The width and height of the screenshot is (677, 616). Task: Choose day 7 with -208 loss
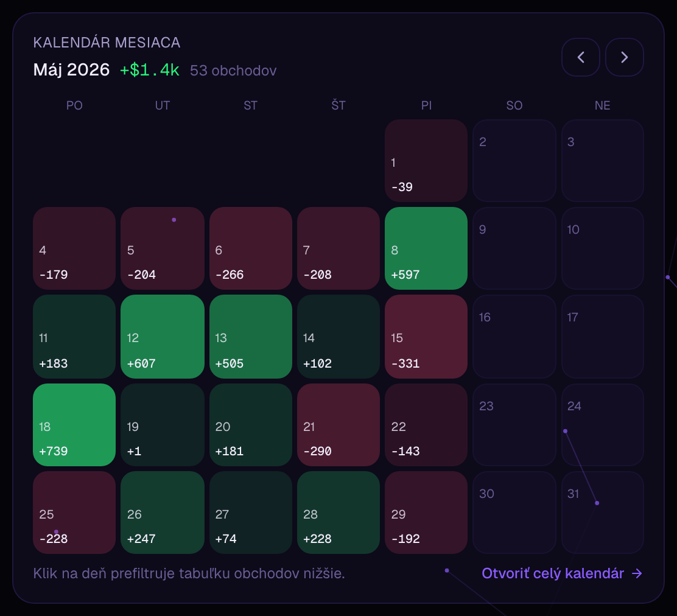click(338, 248)
